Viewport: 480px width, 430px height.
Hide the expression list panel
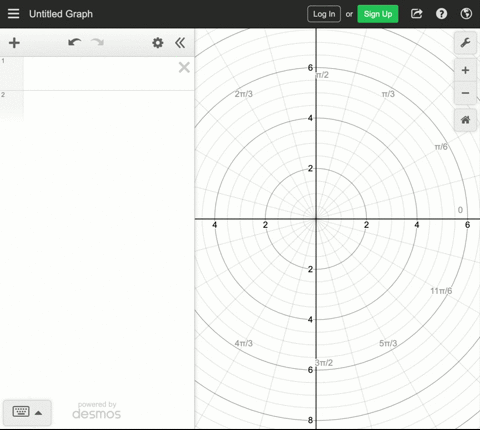point(180,43)
